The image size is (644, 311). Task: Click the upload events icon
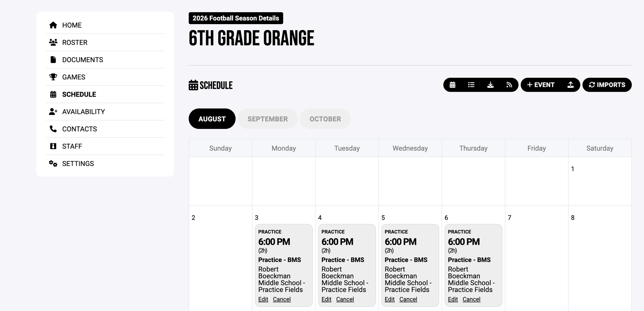[x=571, y=85]
